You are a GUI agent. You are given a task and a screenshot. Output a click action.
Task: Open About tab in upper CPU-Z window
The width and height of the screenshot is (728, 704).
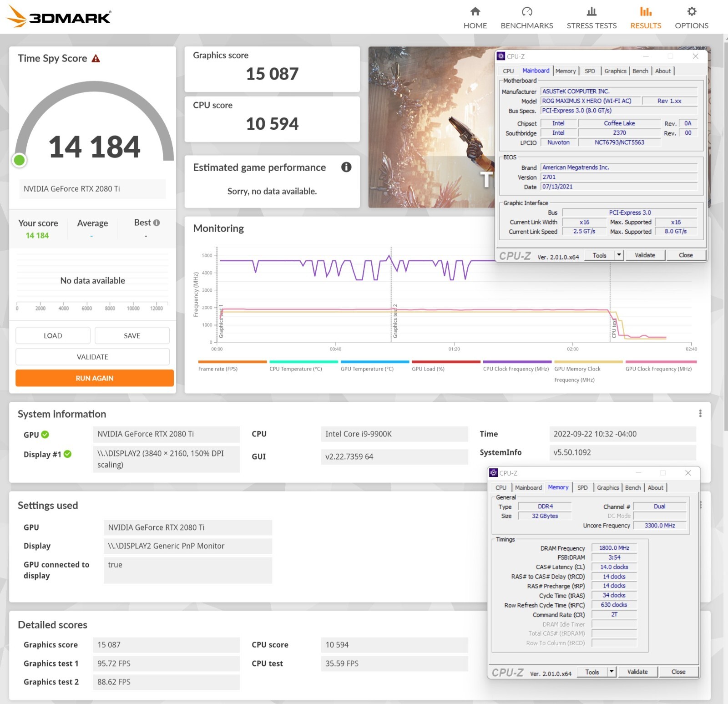[663, 71]
